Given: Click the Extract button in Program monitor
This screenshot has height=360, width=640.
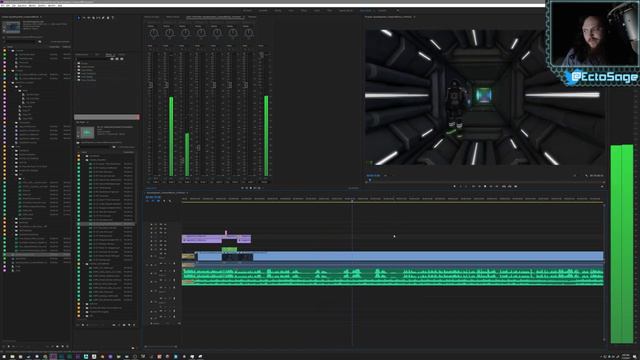Looking at the screenshot, I should (x=509, y=186).
